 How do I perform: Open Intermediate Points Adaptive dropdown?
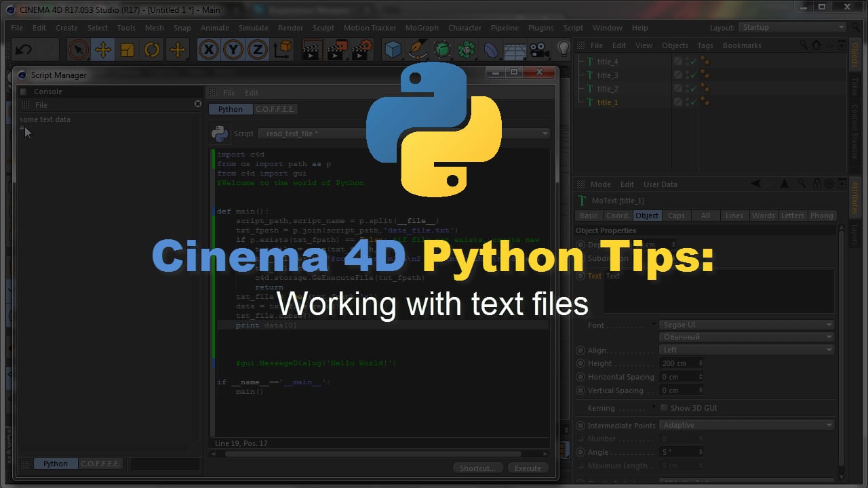747,425
